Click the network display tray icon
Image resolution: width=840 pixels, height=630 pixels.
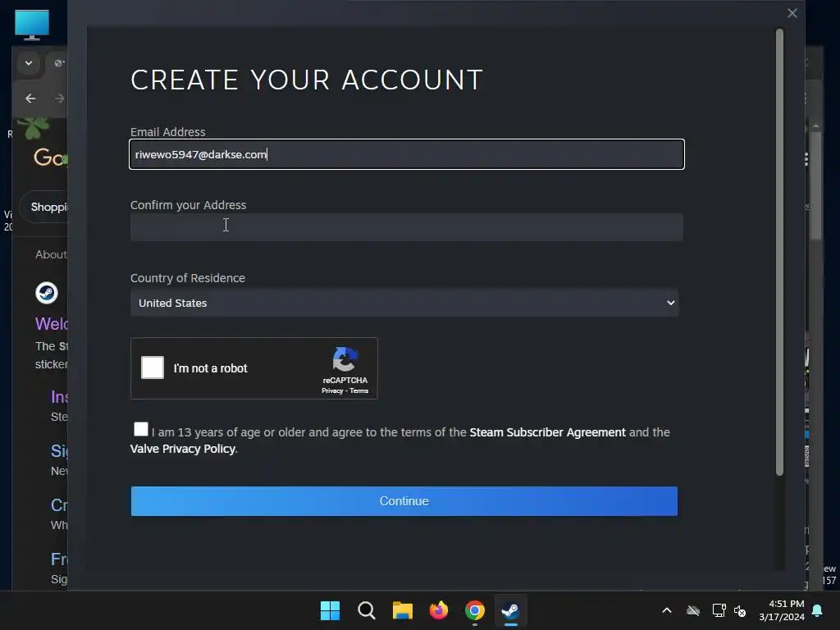click(719, 610)
